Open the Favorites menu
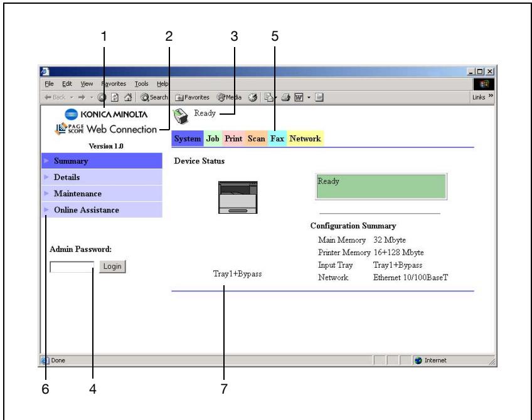532x420 pixels. (x=114, y=84)
